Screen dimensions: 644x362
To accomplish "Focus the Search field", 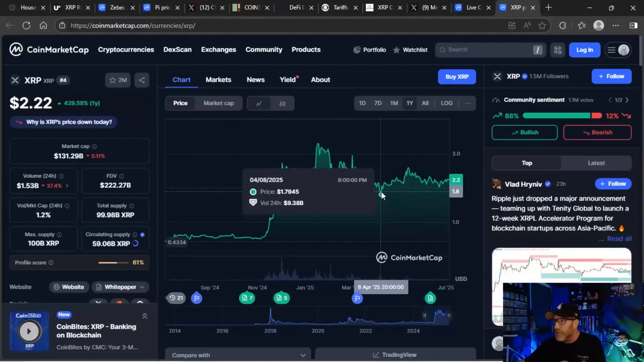I will click(x=491, y=50).
